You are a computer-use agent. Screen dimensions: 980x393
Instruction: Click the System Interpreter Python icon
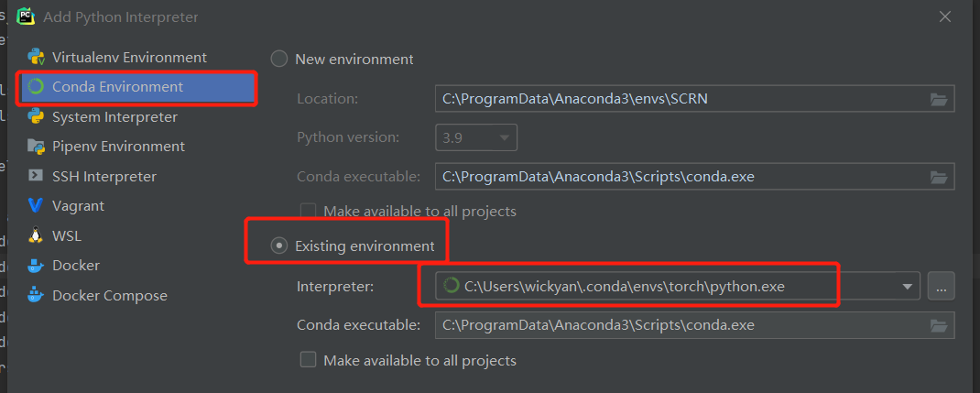[x=37, y=116]
